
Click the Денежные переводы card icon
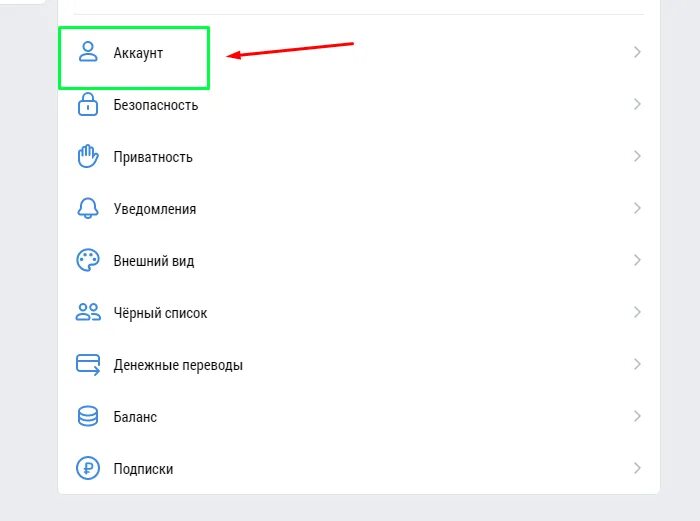tap(89, 364)
